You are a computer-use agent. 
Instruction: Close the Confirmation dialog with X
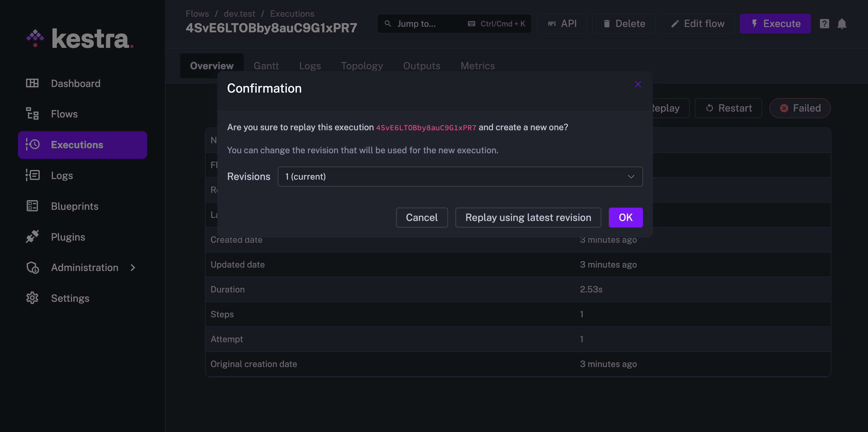pyautogui.click(x=638, y=84)
